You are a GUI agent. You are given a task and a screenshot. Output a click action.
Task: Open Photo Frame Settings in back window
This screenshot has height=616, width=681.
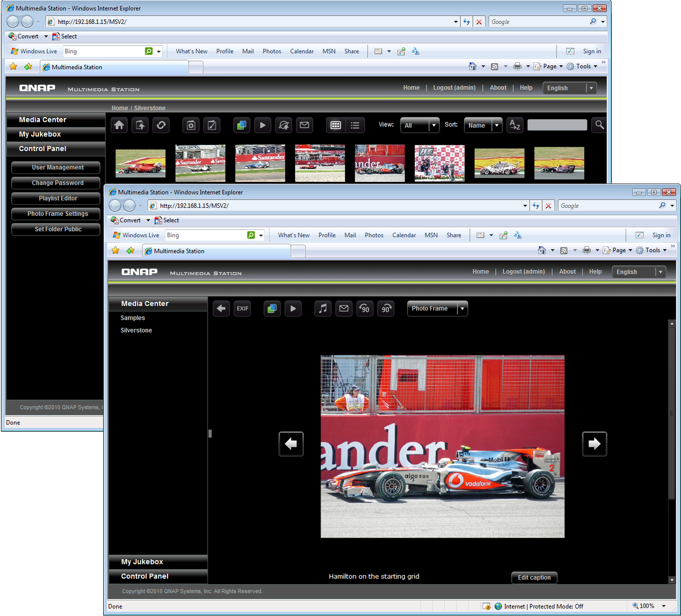point(56,214)
